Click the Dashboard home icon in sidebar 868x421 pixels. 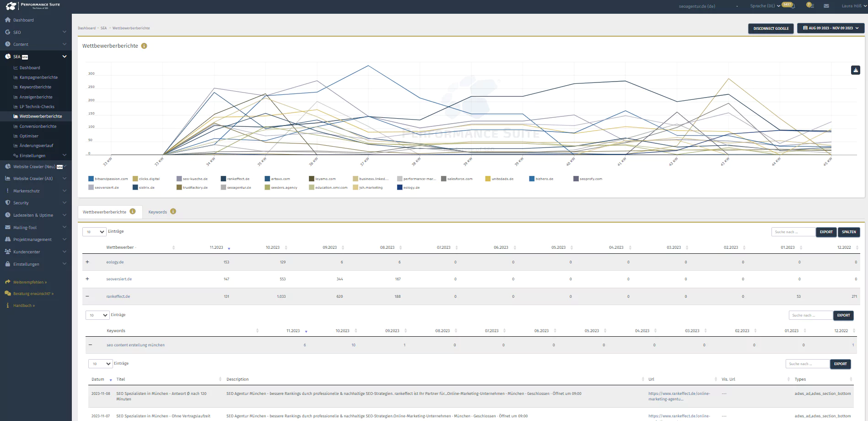[8, 20]
